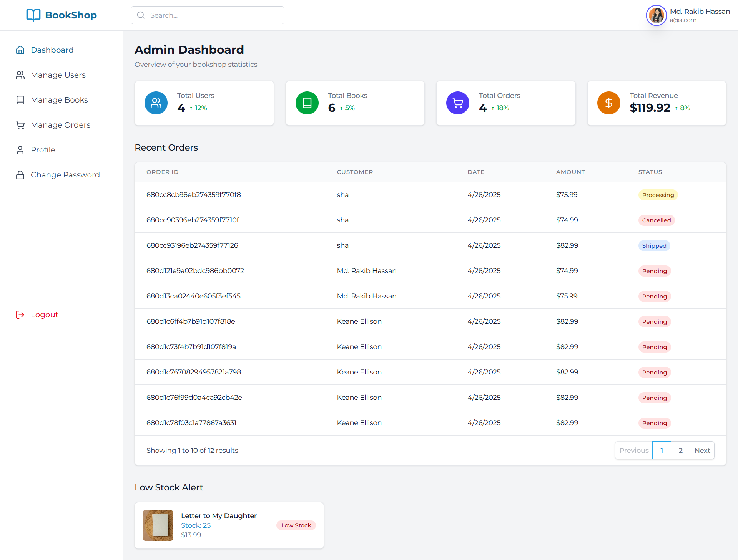
Task: Click the blue Total Users icon
Action: point(156,103)
